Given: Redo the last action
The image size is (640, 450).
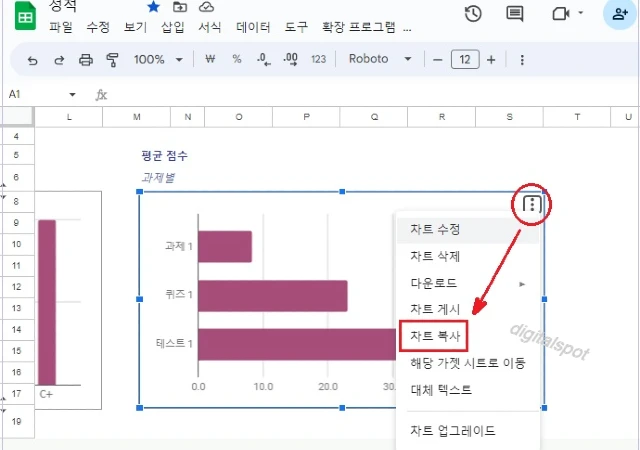Looking at the screenshot, I should (x=59, y=60).
